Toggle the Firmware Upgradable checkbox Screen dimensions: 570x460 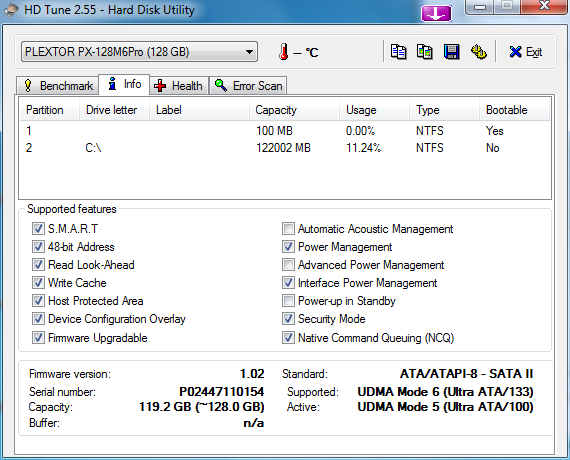tap(38, 337)
